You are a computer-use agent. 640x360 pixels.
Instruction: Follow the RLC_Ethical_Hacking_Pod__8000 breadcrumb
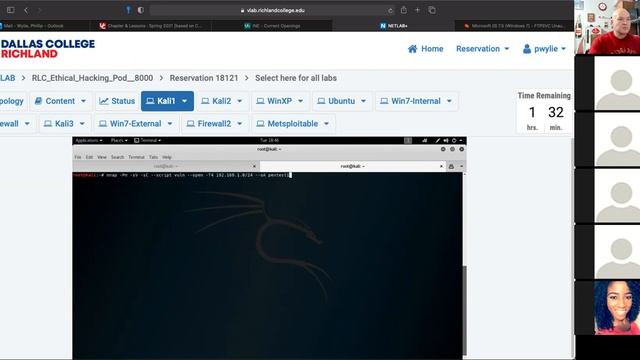(92, 78)
